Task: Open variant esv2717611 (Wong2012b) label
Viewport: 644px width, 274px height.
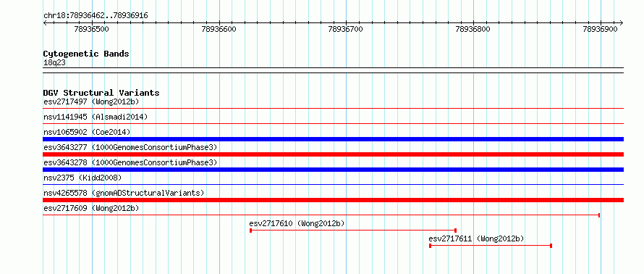Action: pos(476,238)
